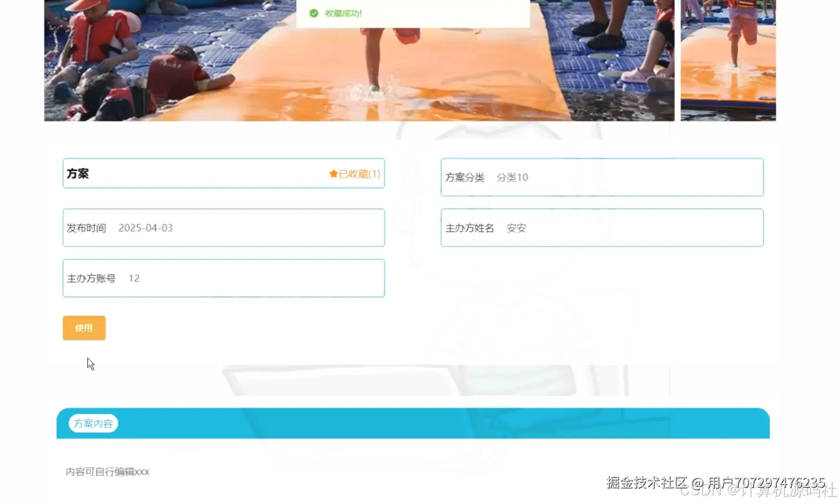839x504 pixels.
Task: Open the next carousel thumbnail on the right
Action: (x=728, y=60)
